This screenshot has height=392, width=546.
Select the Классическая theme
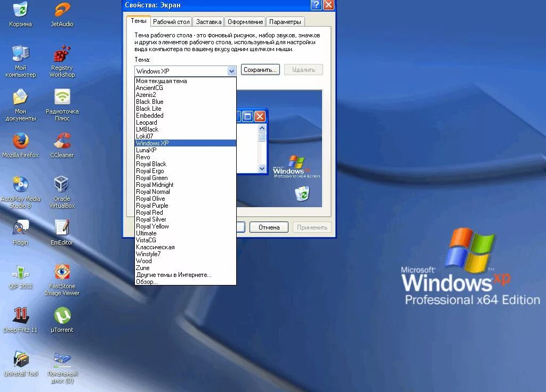click(x=185, y=247)
